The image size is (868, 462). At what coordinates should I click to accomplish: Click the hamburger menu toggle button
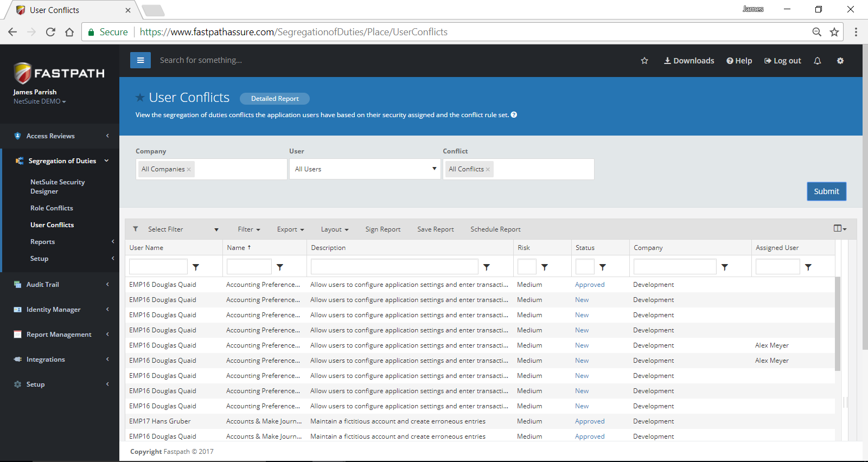pos(140,60)
